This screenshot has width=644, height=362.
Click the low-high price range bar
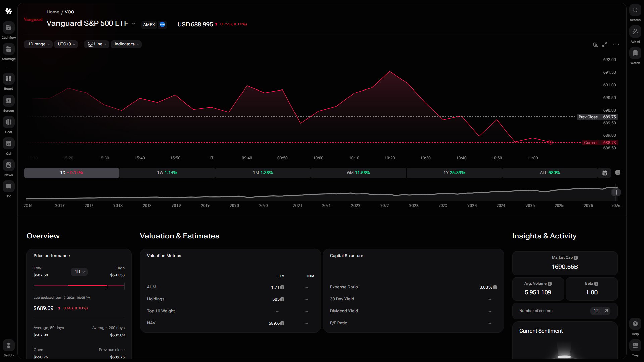(79, 286)
